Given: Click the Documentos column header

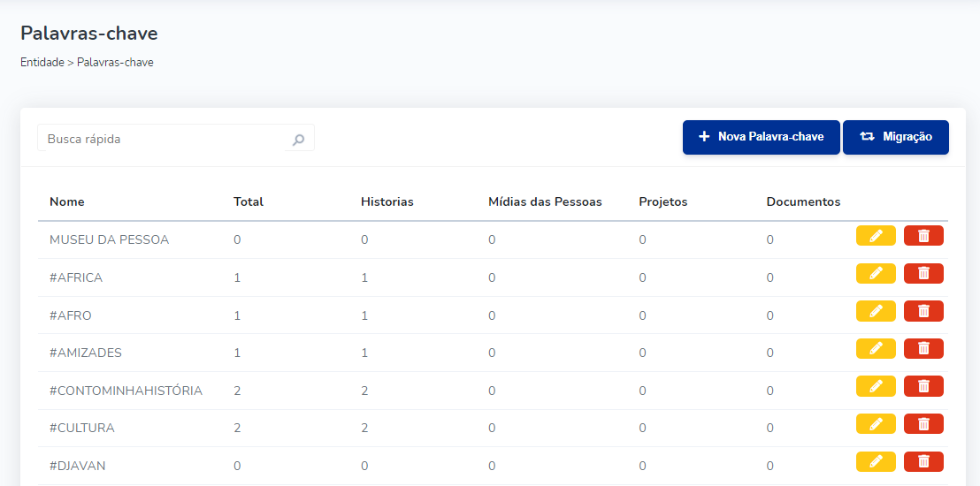Looking at the screenshot, I should [803, 201].
